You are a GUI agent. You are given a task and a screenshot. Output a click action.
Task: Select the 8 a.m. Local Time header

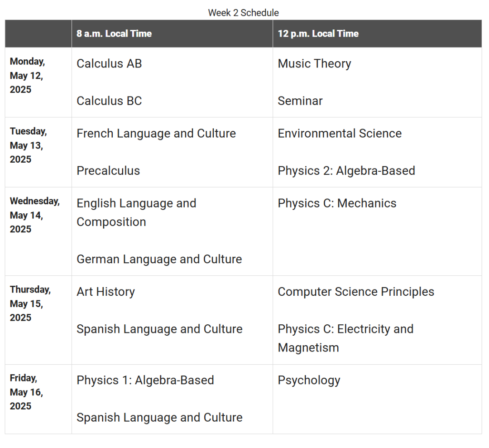point(114,34)
